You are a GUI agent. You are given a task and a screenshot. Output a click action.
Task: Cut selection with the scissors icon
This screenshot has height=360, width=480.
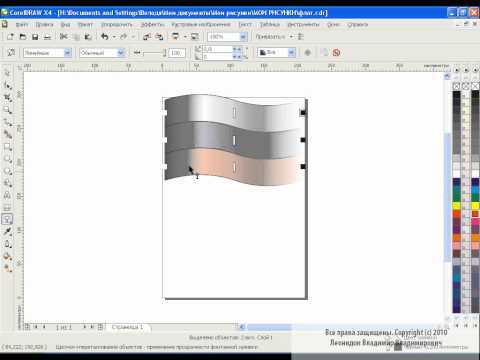coord(63,37)
